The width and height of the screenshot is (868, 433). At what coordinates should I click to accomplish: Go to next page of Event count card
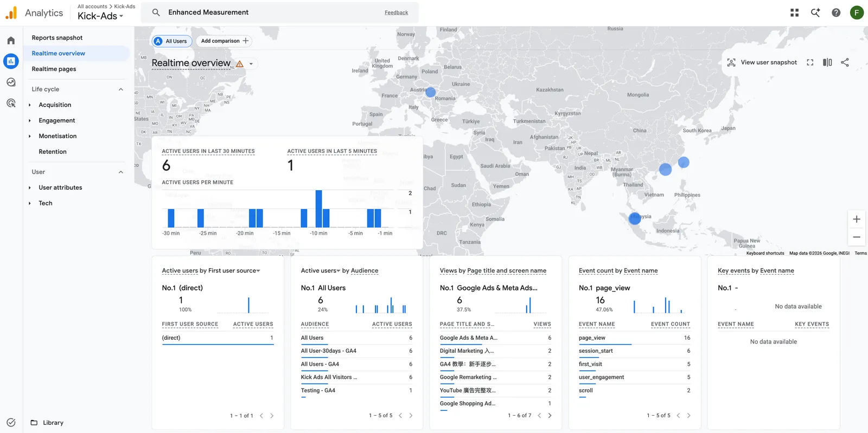(x=688, y=416)
